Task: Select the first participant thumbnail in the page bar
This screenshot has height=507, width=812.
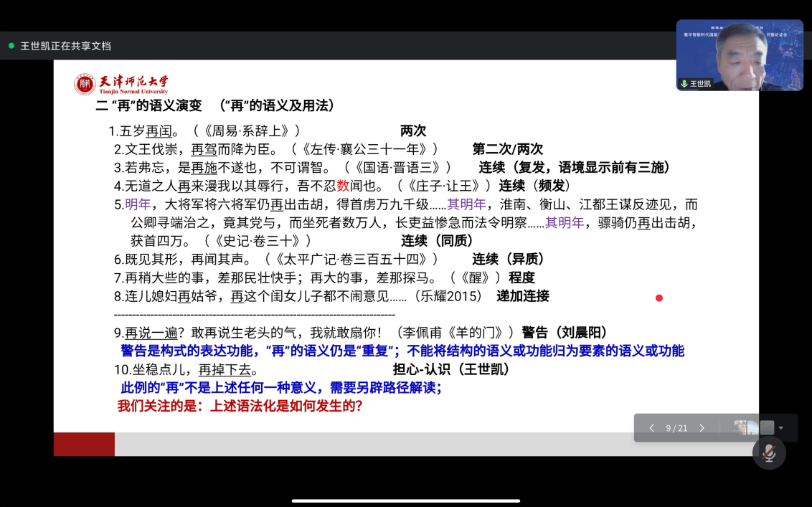Action: [x=740, y=427]
